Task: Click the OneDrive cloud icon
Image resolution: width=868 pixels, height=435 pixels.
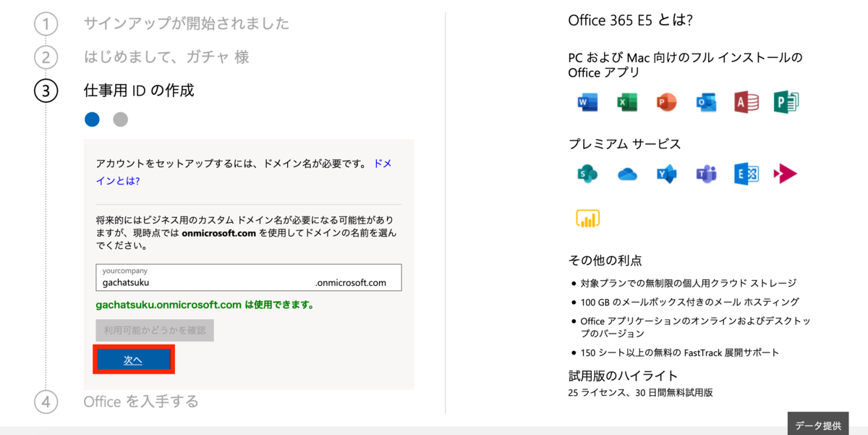Action: pos(627,174)
